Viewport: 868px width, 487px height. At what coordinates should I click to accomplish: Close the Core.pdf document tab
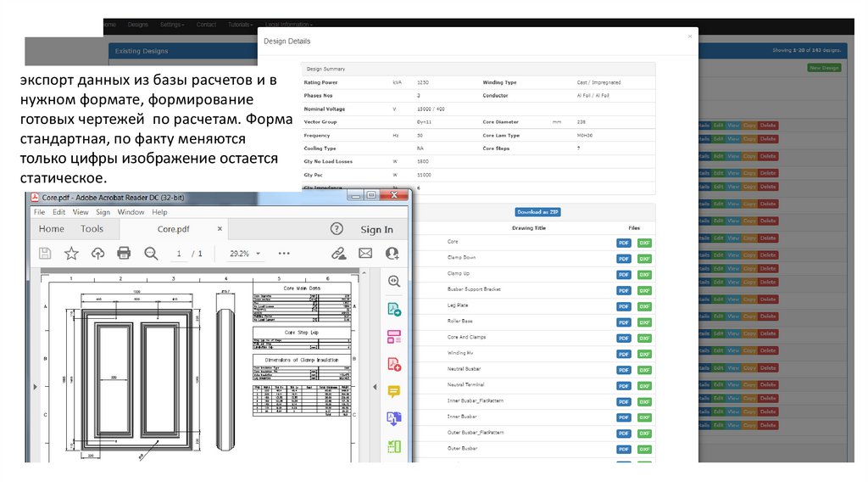pos(220,229)
